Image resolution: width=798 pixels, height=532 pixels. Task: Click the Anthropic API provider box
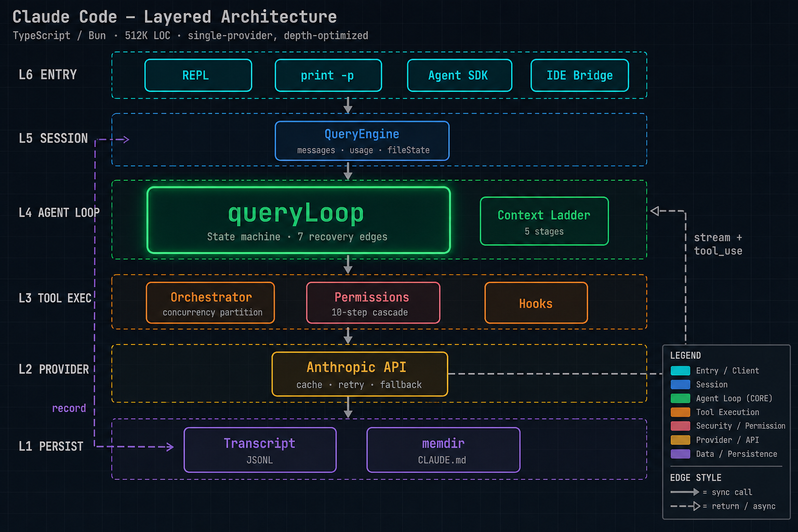tap(360, 374)
